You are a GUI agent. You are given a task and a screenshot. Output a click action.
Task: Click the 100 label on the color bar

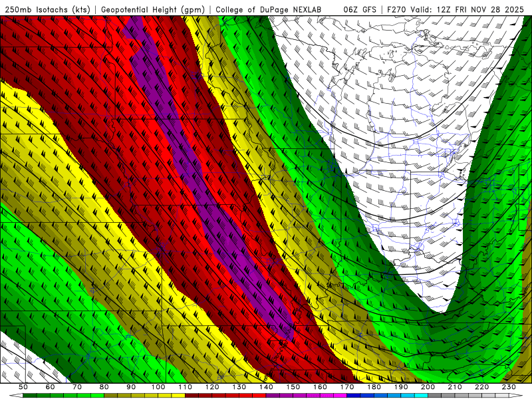coord(158,387)
